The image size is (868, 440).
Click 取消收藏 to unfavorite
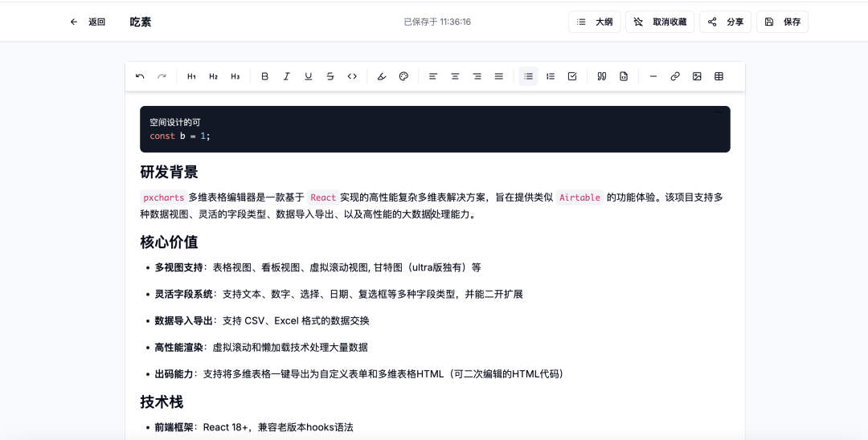[x=660, y=22]
